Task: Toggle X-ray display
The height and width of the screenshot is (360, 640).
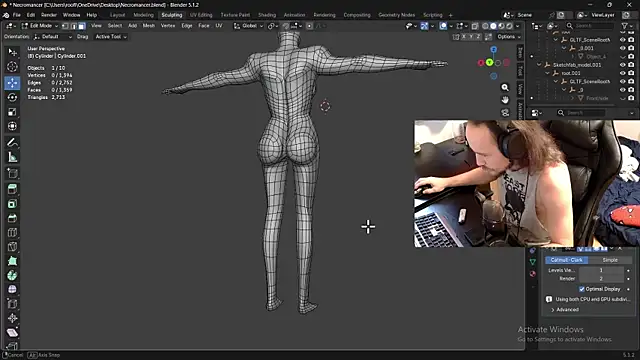Action: click(x=475, y=26)
